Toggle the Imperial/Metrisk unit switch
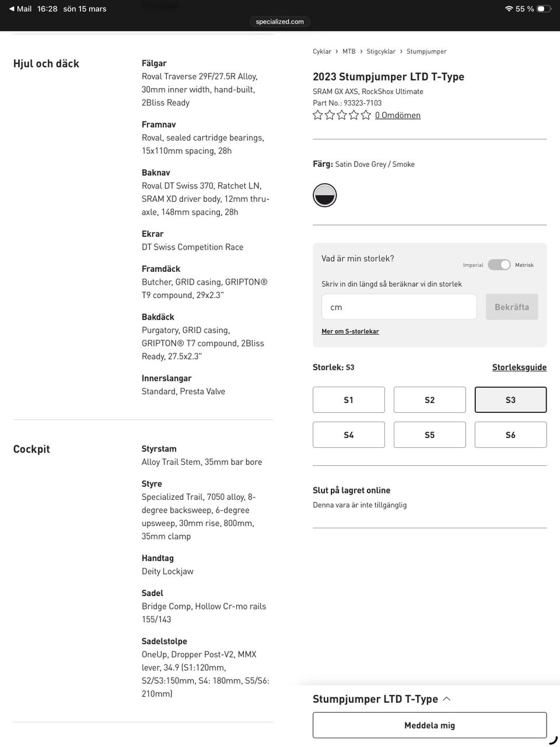 (x=499, y=265)
